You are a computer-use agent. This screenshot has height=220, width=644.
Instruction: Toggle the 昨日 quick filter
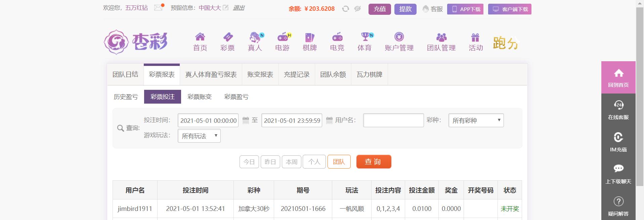[270, 162]
